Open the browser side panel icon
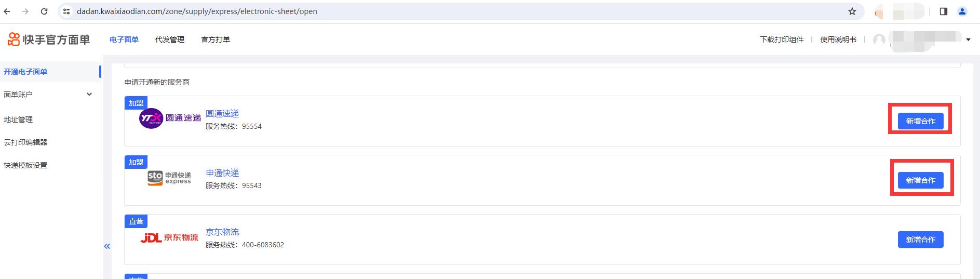The image size is (980, 279). pyautogui.click(x=944, y=11)
